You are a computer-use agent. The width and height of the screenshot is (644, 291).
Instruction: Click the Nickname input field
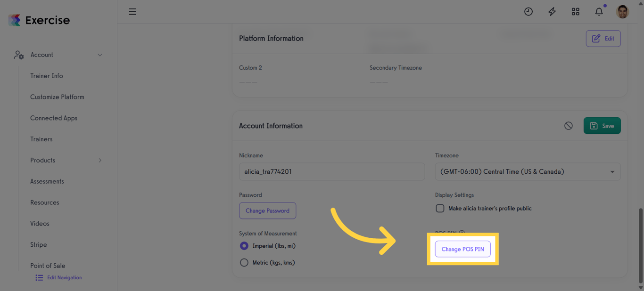click(331, 172)
